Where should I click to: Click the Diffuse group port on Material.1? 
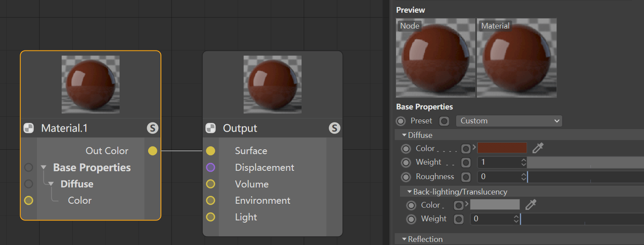[29, 184]
